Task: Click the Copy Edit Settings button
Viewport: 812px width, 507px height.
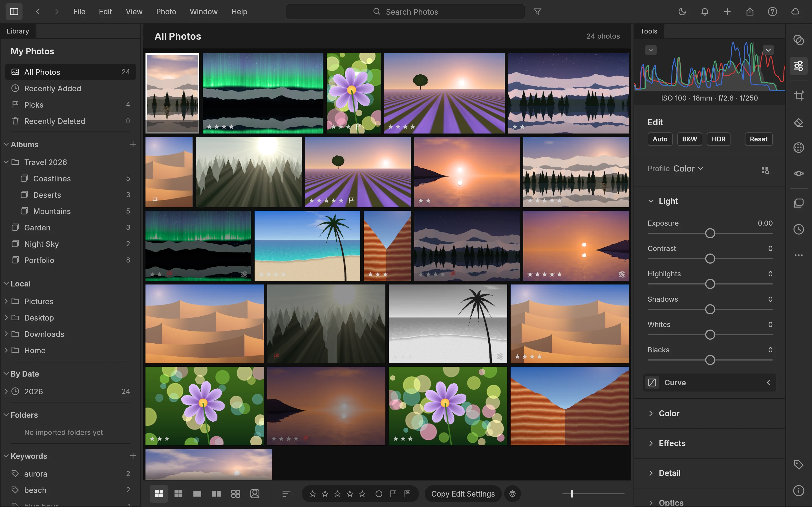Action: coord(463,493)
